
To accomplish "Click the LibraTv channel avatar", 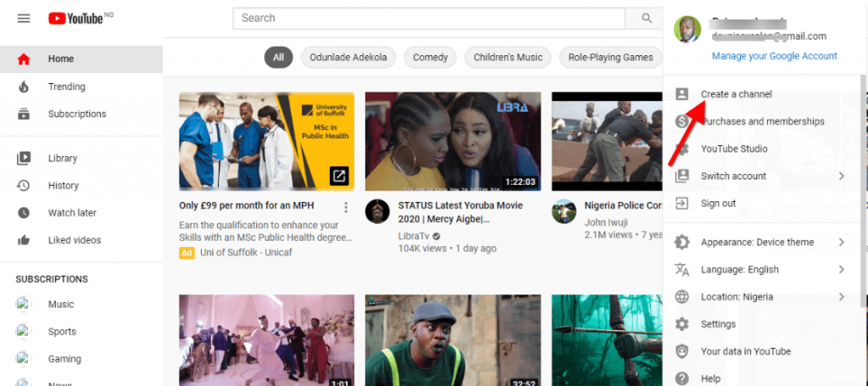I will tap(377, 211).
